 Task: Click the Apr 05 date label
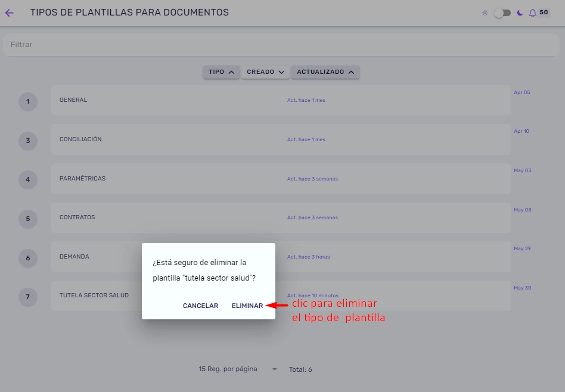pyautogui.click(x=521, y=92)
